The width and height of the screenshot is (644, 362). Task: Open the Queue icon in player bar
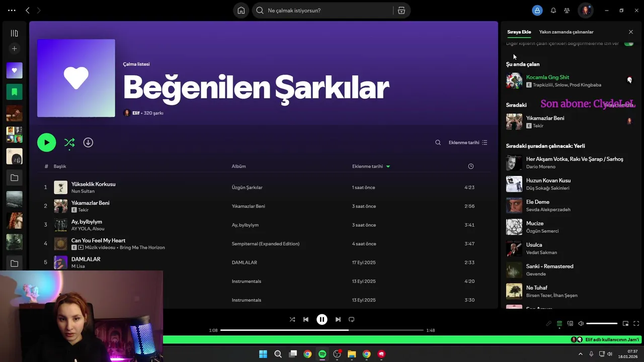coord(559,324)
